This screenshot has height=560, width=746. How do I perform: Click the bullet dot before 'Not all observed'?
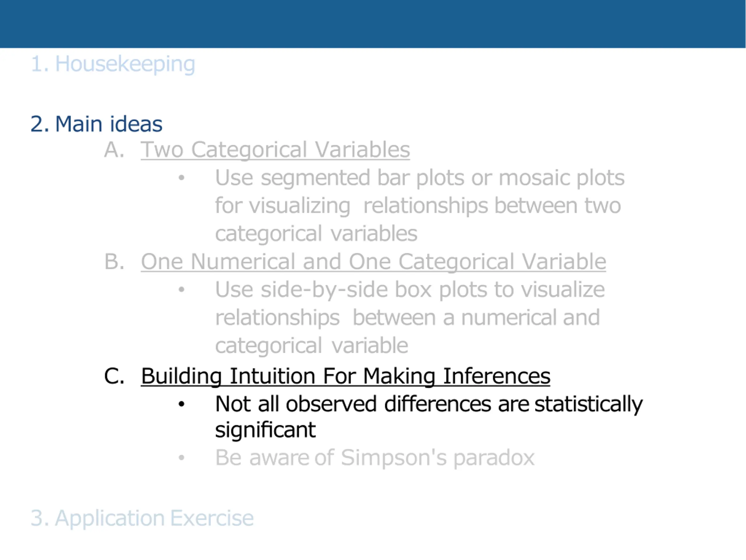tap(182, 404)
